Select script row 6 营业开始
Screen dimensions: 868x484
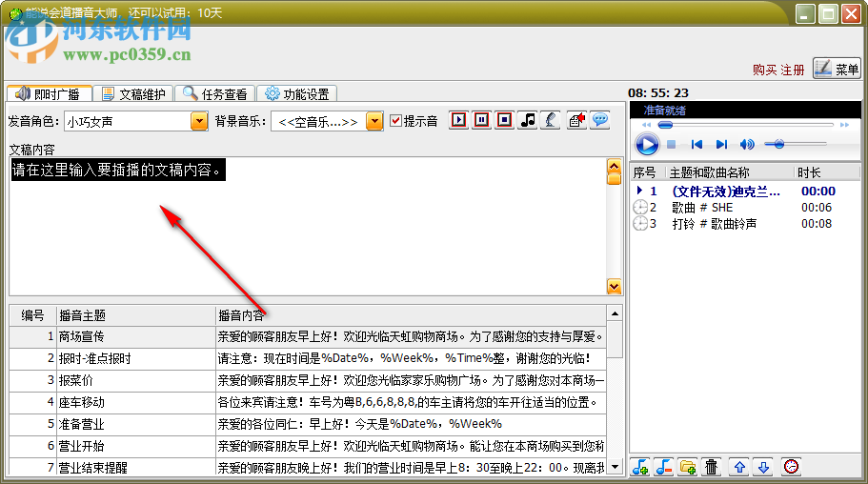tap(308, 446)
